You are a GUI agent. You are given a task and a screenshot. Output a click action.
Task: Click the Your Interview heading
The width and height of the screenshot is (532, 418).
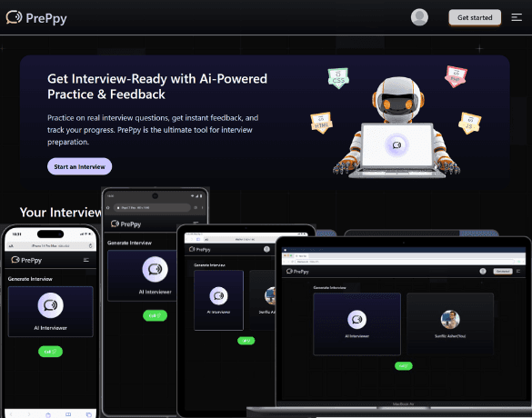click(x=61, y=213)
